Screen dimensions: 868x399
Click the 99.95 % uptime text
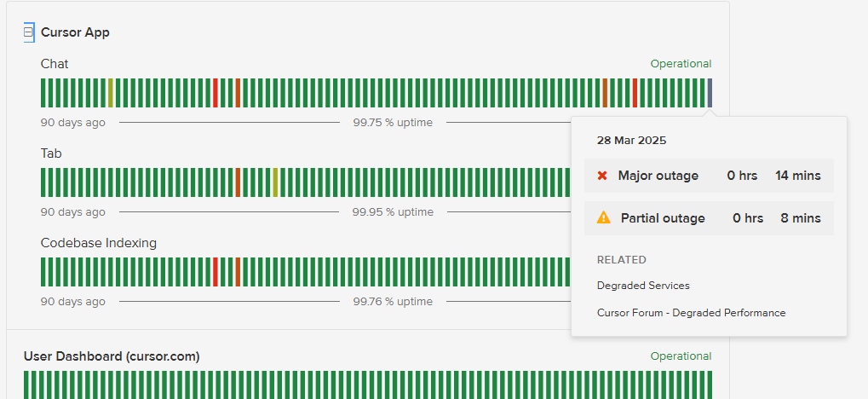[x=393, y=212]
